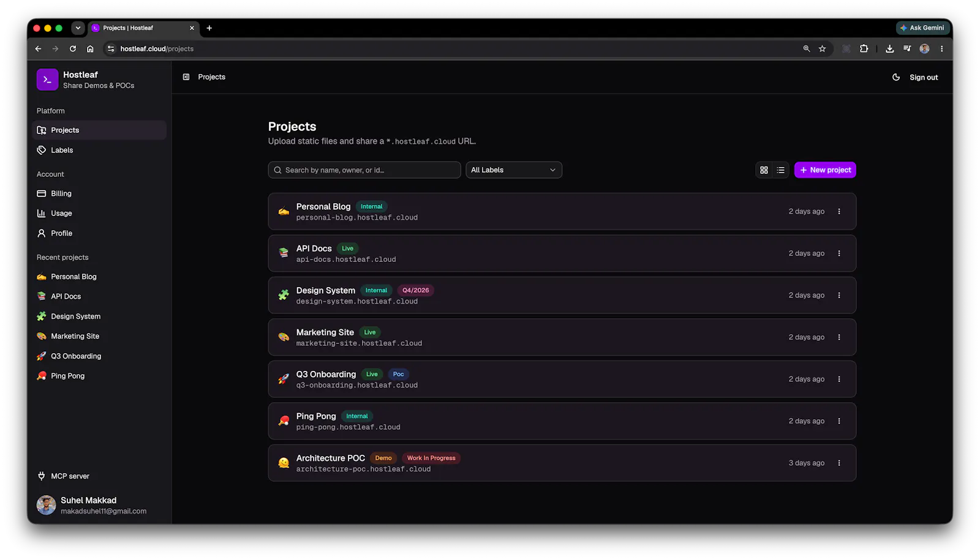Click personal-blog.hostleaf.cloud URL text
Viewport: 980px width, 560px height.
pos(357,218)
